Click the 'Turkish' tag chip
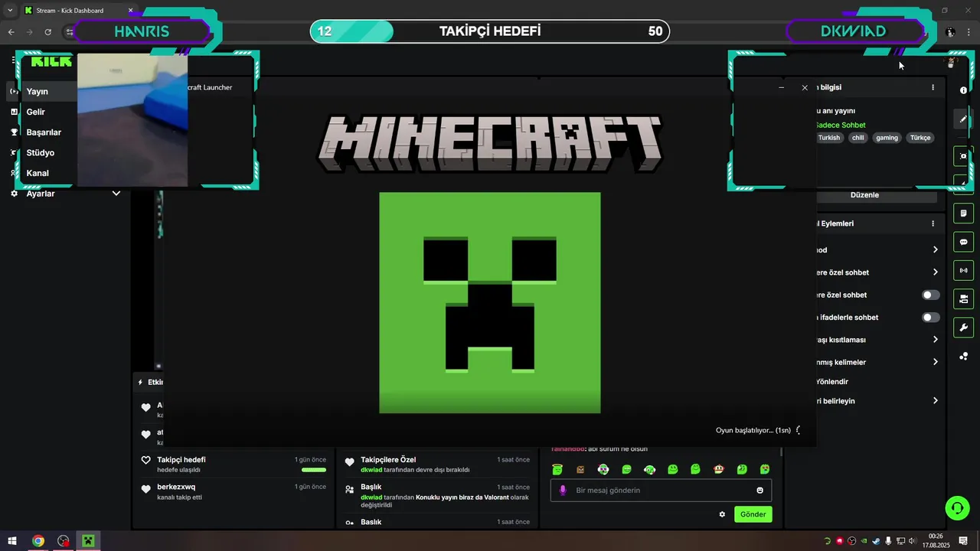This screenshot has width=980, height=551. 828,138
